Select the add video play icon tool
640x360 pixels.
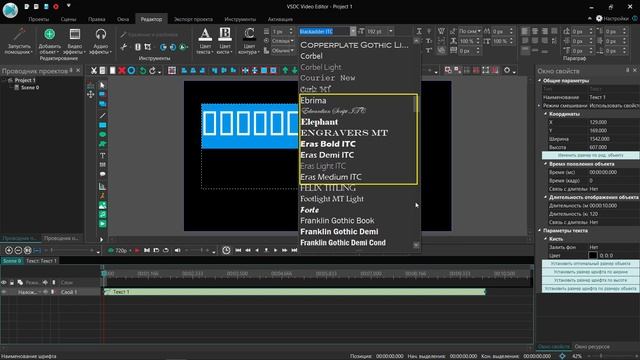tap(102, 224)
